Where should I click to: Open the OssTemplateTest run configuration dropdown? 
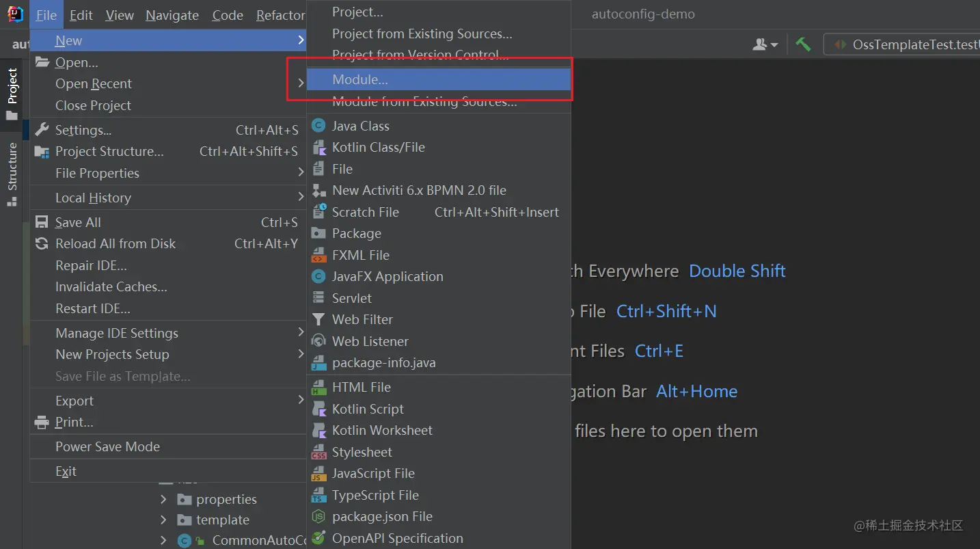tap(902, 44)
